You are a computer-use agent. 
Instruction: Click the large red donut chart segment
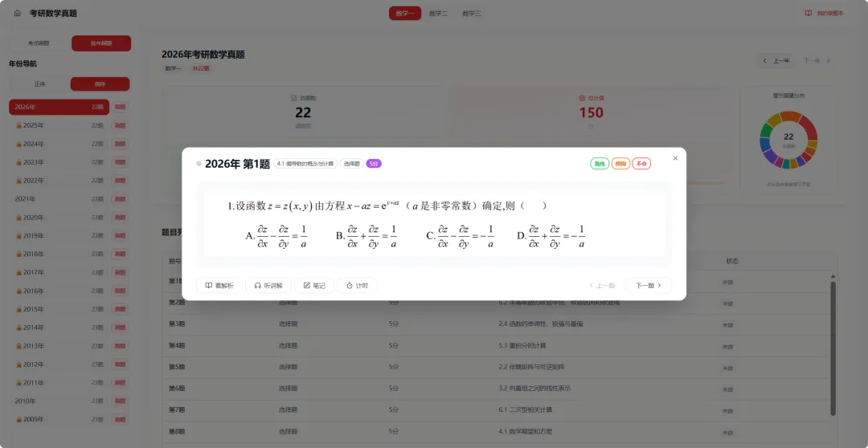[809, 127]
